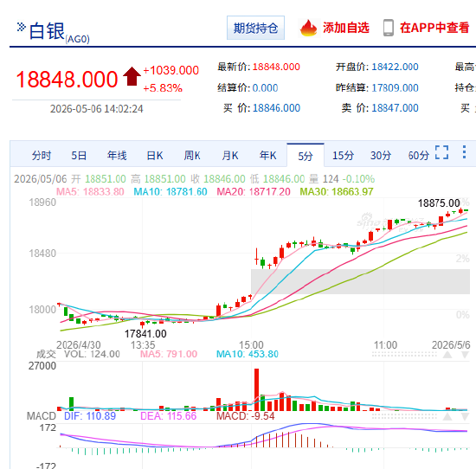Switch to the 月K chart tab
The height and width of the screenshot is (469, 476).
pyautogui.click(x=230, y=156)
